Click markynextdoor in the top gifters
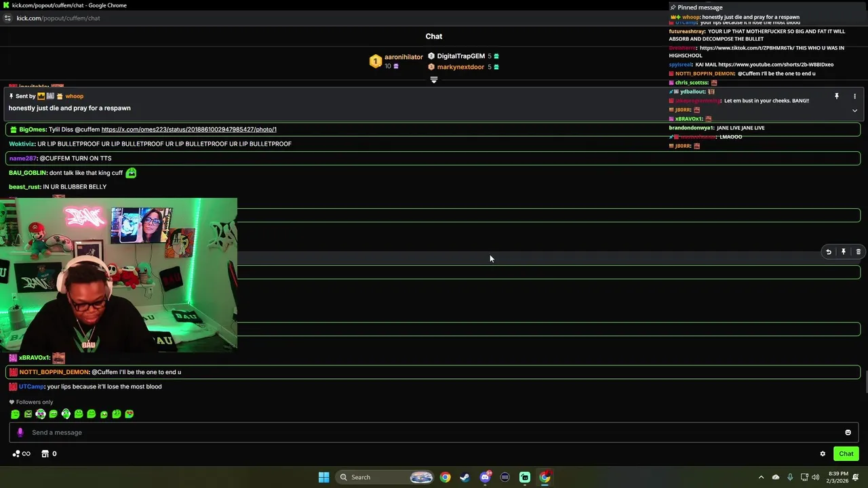 (460, 67)
